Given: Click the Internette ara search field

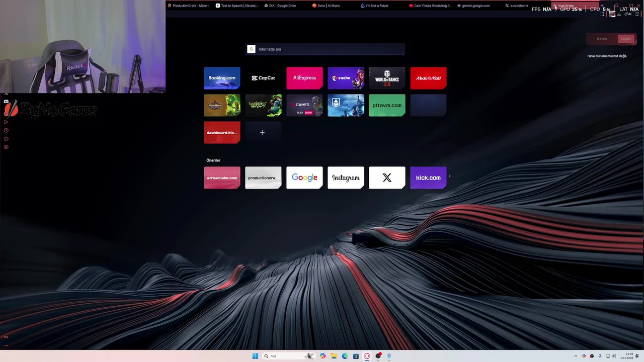Looking at the screenshot, I should (x=326, y=49).
